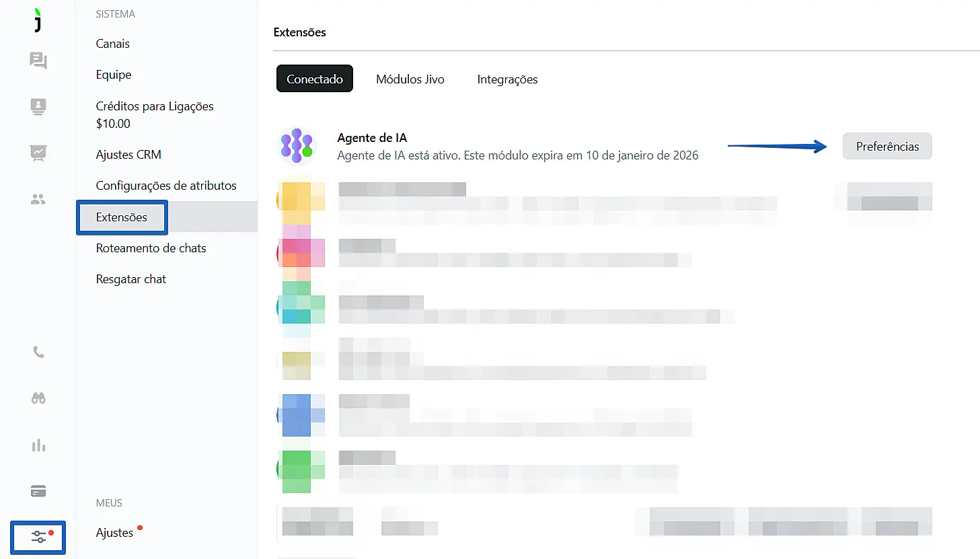The image size is (980, 559).
Task: Open Canais in the Sistema menu
Action: click(113, 44)
